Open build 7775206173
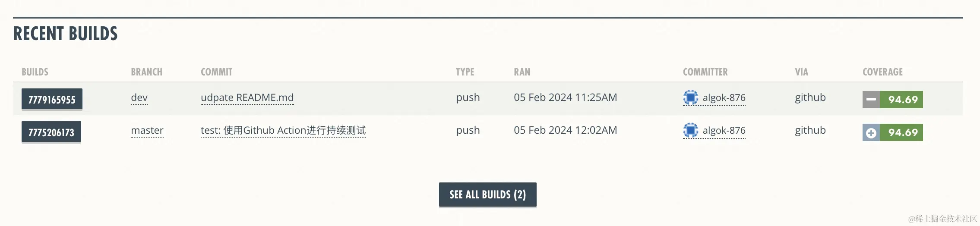 coord(51,132)
